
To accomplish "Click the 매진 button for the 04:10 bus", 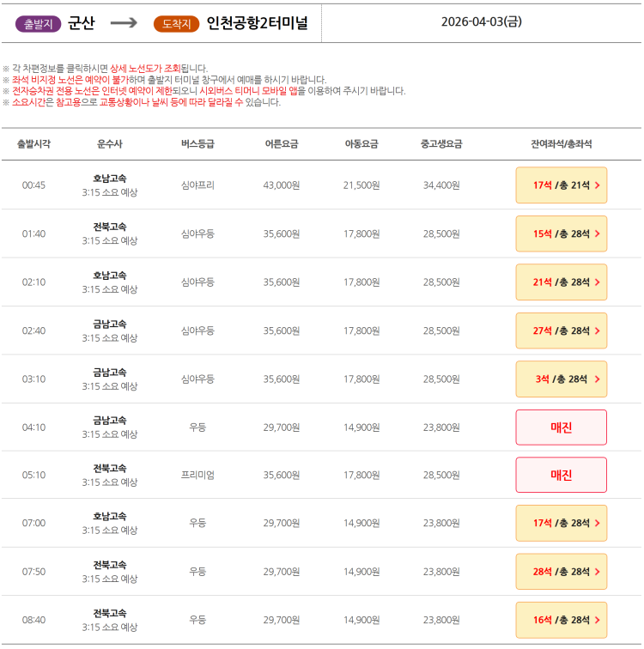I will click(561, 427).
